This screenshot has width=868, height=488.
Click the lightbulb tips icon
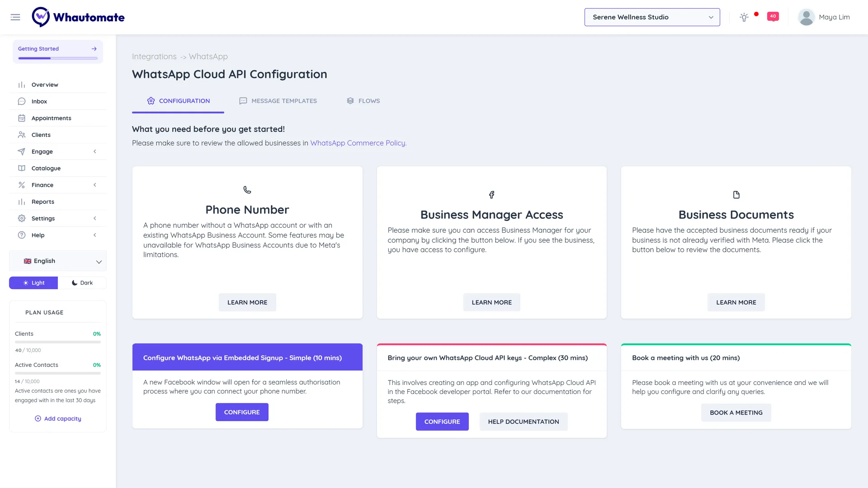tap(744, 17)
